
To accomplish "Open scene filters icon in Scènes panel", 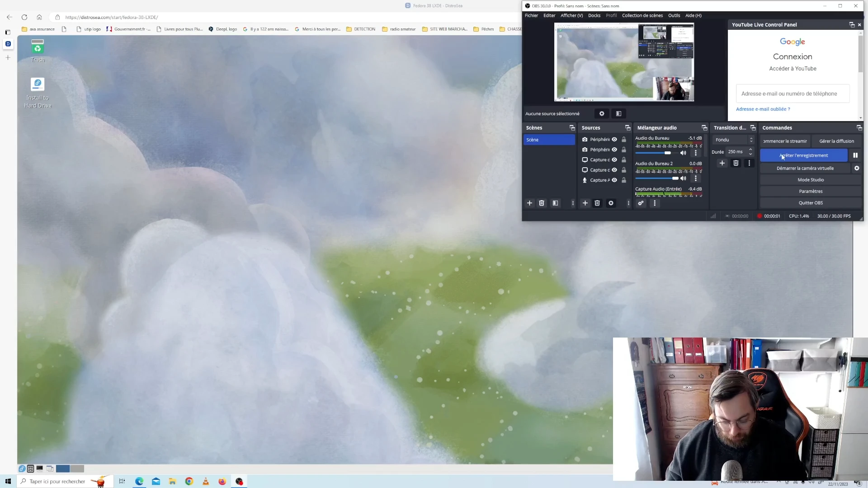I will (555, 203).
